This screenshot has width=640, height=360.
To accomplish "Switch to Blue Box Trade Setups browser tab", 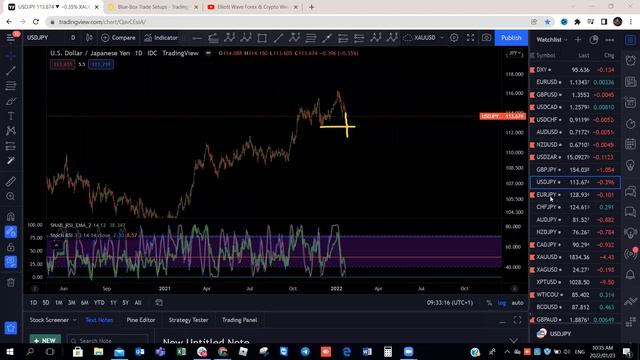I will [x=152, y=7].
